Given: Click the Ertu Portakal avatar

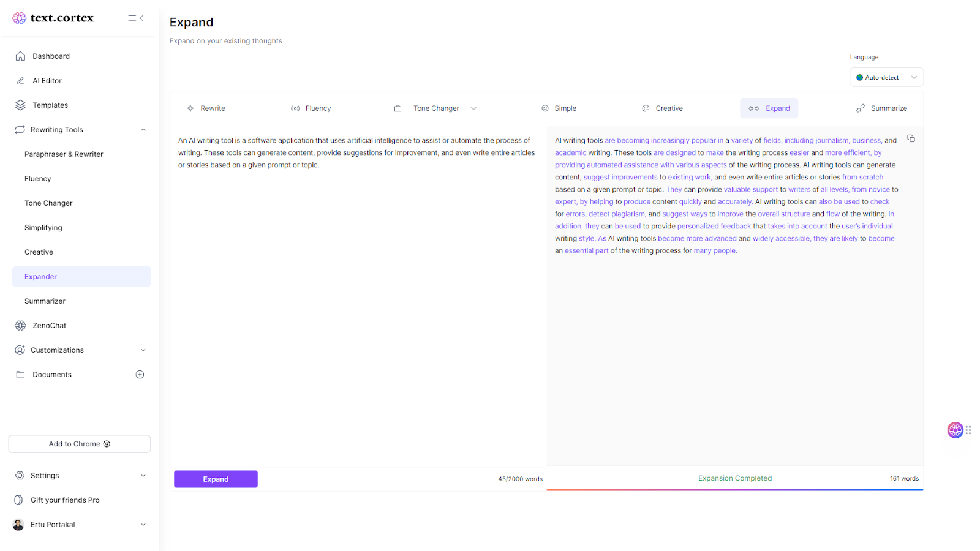Looking at the screenshot, I should (x=18, y=525).
